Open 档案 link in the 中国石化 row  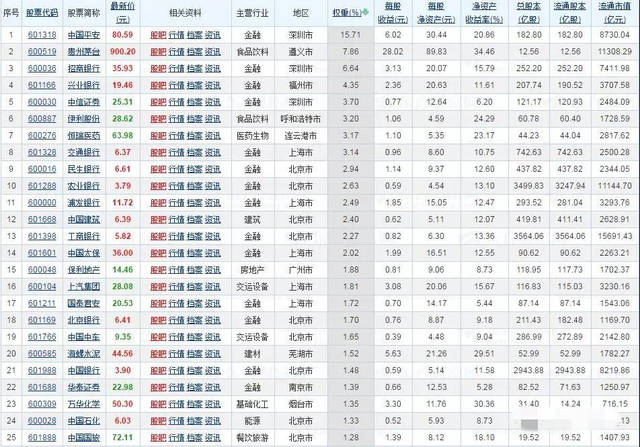click(x=195, y=421)
